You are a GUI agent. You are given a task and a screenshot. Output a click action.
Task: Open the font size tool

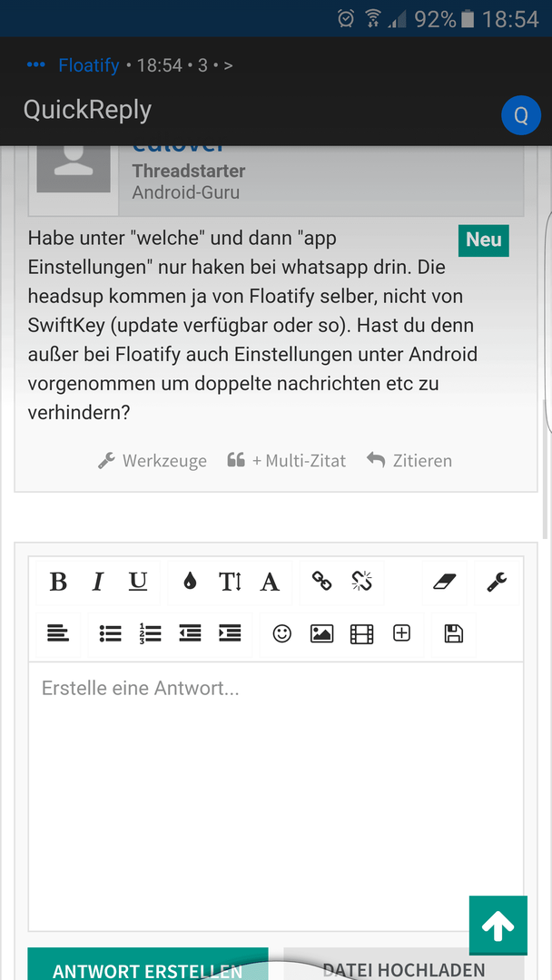click(x=230, y=583)
